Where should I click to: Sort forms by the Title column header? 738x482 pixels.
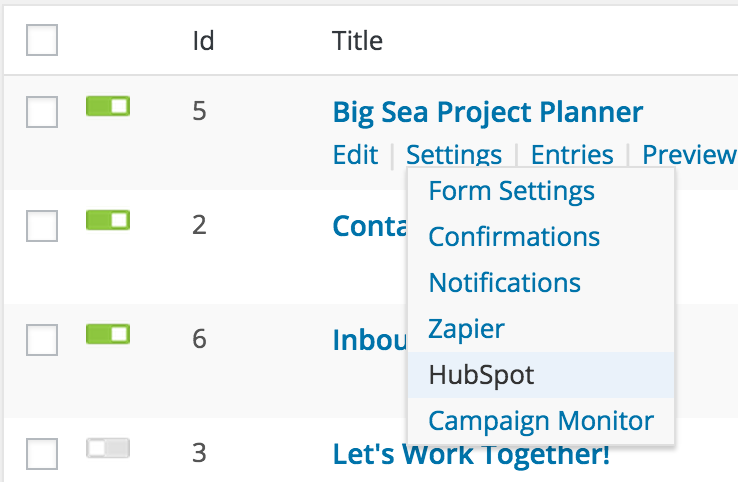357,41
